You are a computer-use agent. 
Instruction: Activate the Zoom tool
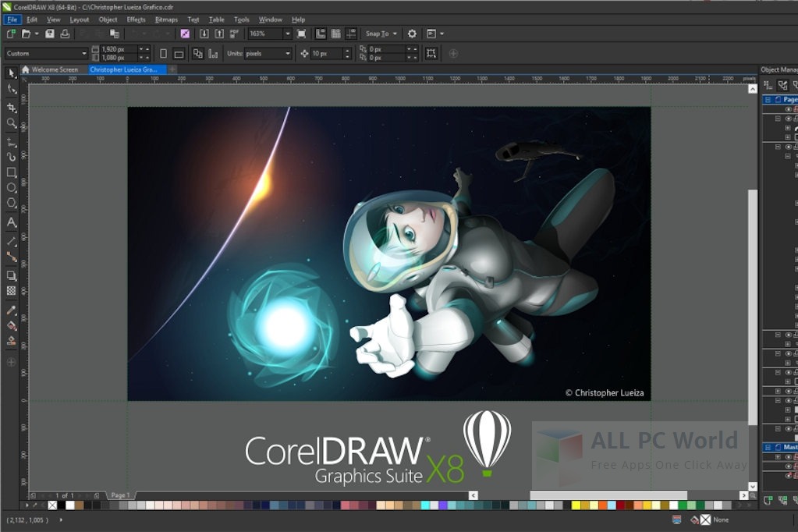pos(11,122)
